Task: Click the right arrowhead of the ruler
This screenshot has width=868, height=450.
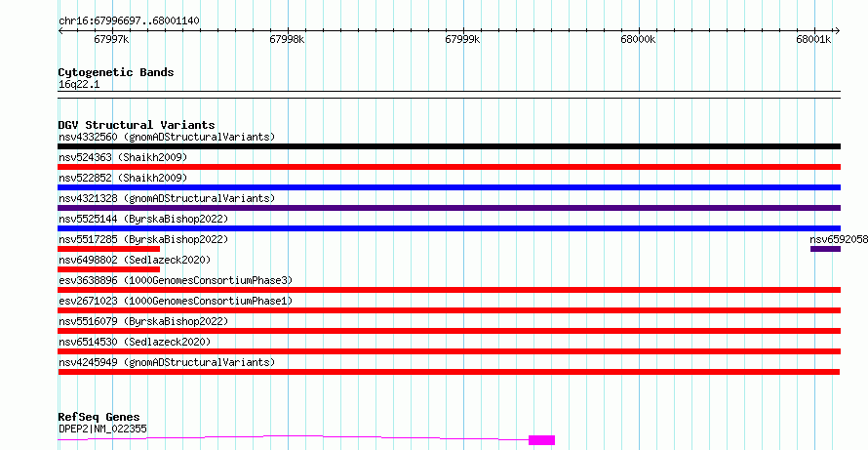Action: [837, 31]
